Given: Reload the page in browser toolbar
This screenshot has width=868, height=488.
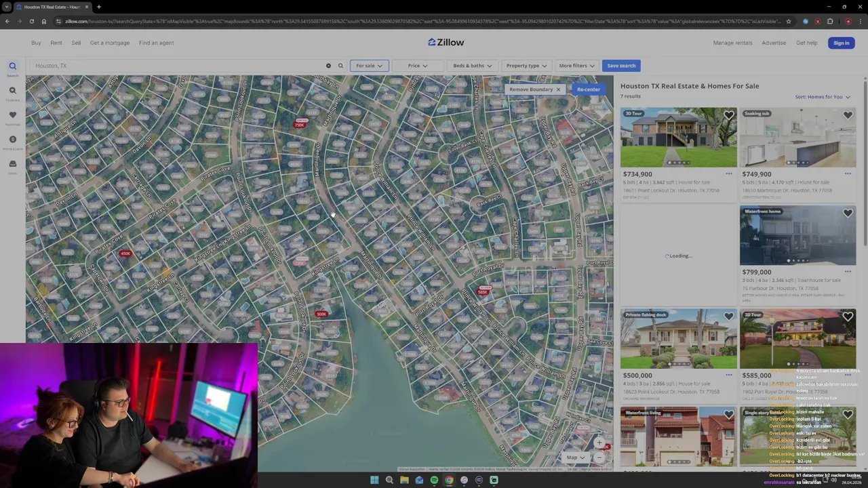Looking at the screenshot, I should click(31, 21).
